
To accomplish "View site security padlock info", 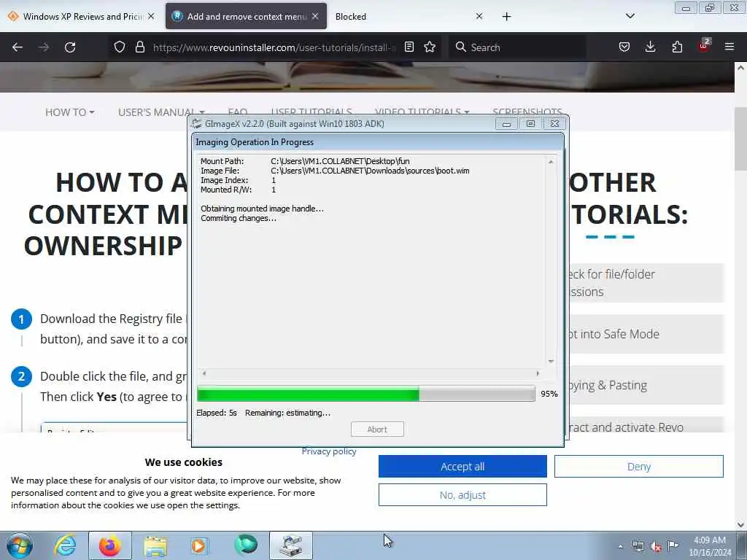I will pos(139,47).
